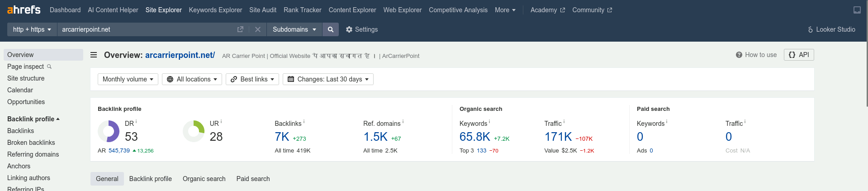868x191 pixels.
Task: Click info icon beside paid Traffic
Action: coord(745,121)
